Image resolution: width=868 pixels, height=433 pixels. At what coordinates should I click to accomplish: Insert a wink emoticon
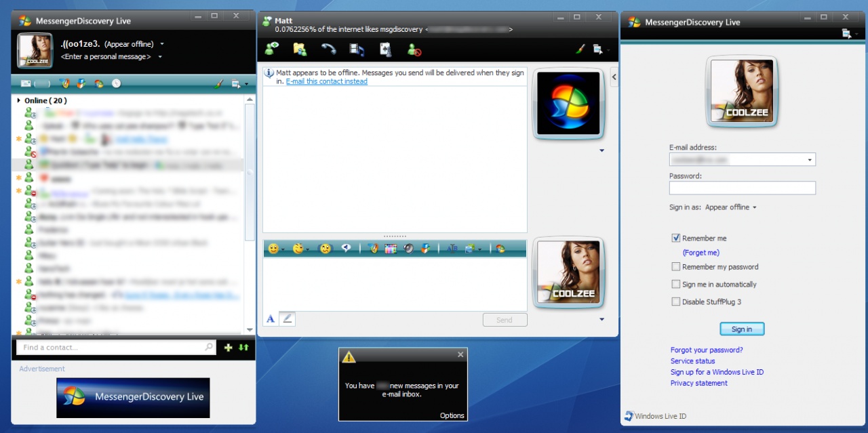coord(298,249)
